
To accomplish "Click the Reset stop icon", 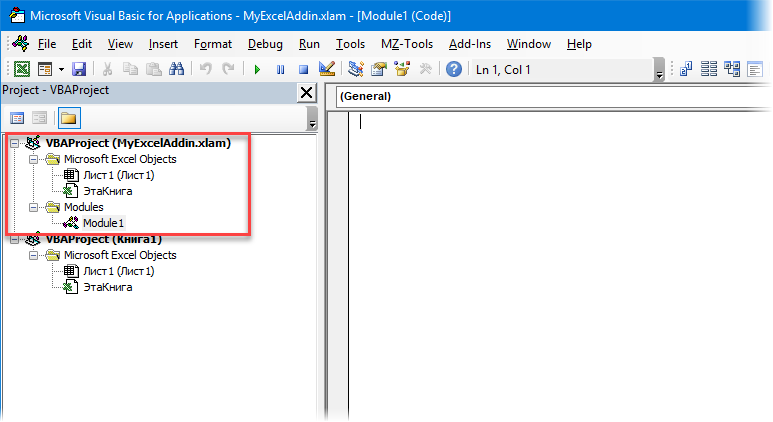I will tap(304, 70).
